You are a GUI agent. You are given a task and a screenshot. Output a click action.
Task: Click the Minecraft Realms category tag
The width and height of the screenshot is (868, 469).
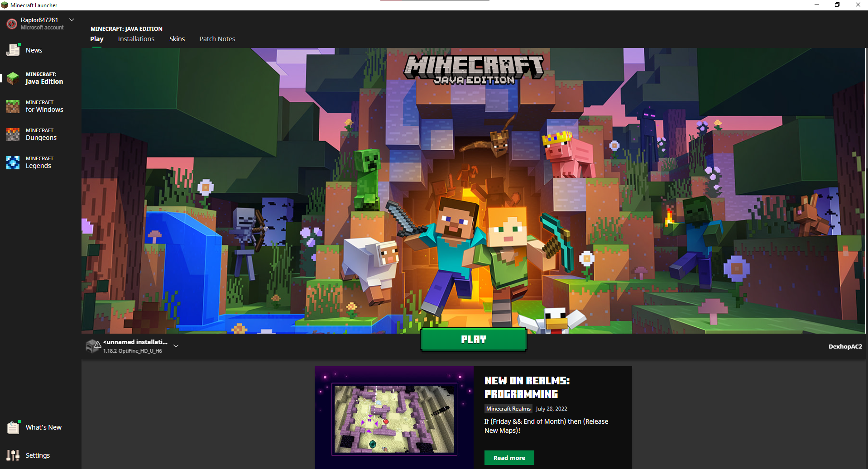tap(508, 409)
